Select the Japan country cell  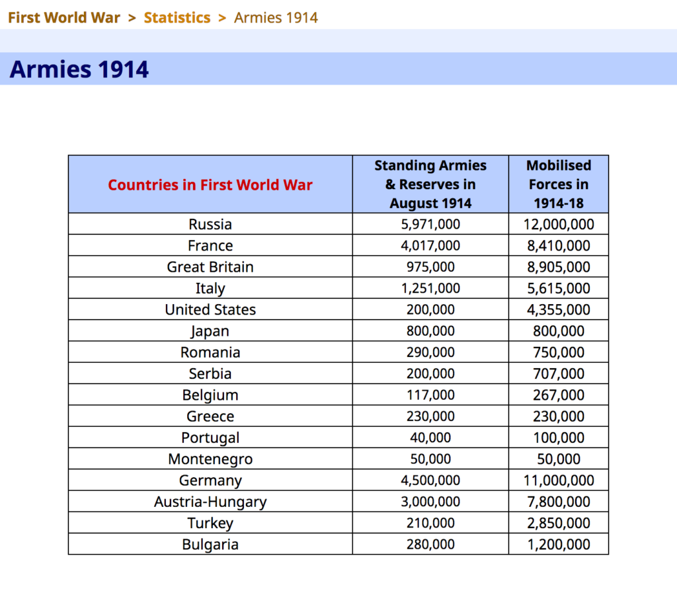click(x=210, y=331)
